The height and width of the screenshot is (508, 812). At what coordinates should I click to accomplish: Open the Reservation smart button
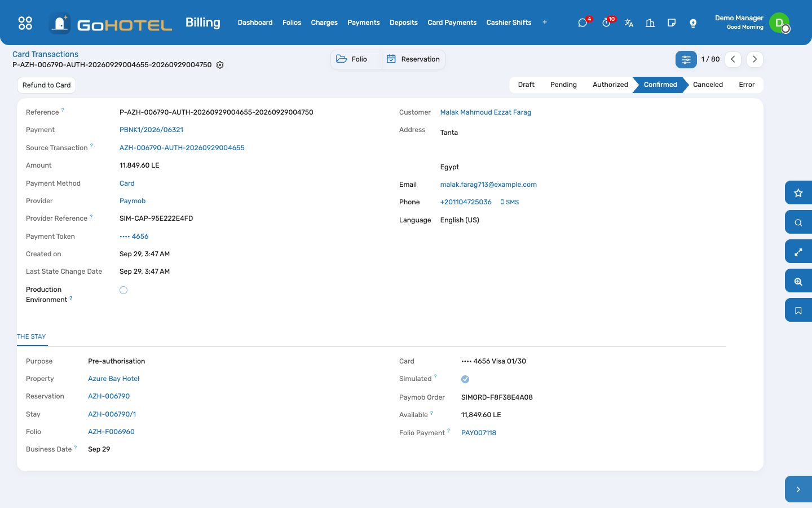(x=413, y=59)
